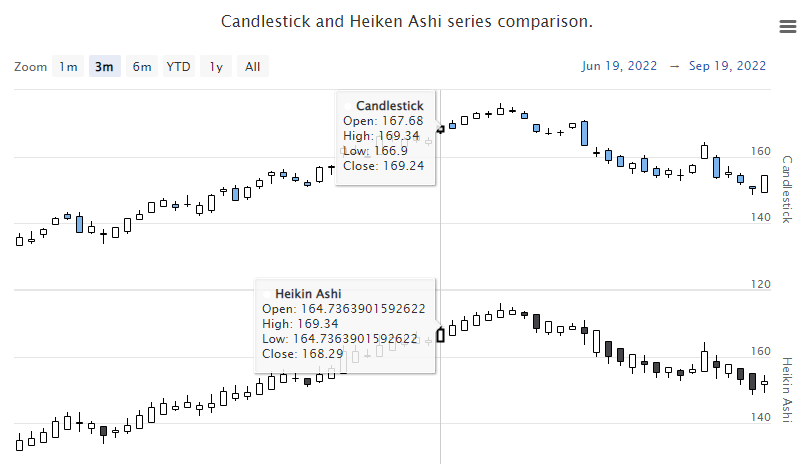Screen dimensions: 811x464
Task: Show All data range
Action: pyautogui.click(x=252, y=67)
